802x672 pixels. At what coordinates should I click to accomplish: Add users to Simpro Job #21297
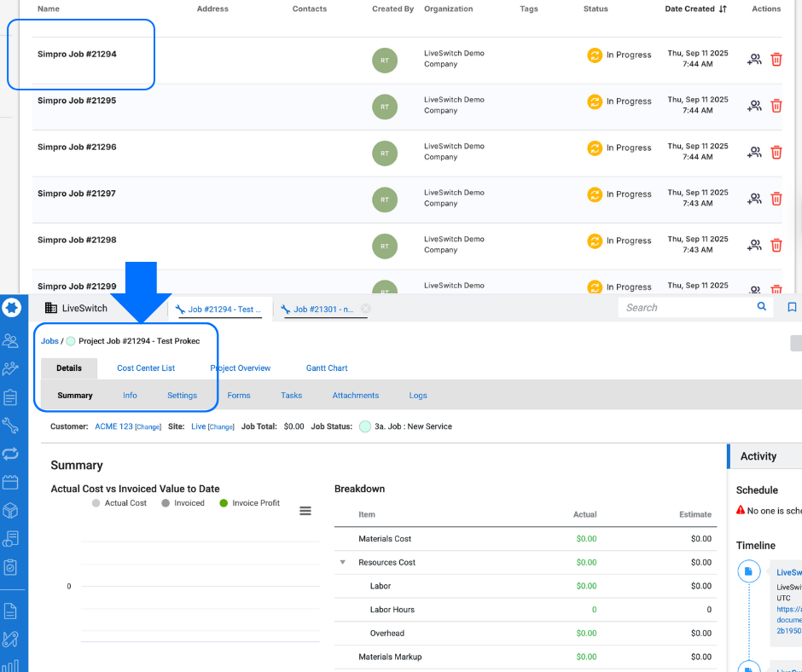754,199
